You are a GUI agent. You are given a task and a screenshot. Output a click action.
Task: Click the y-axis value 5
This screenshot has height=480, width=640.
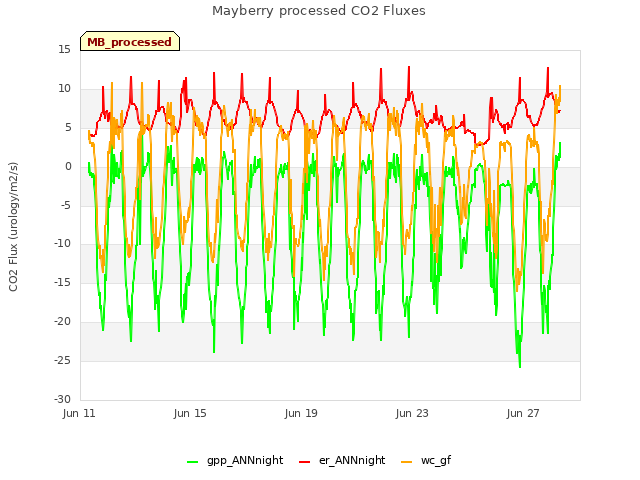[68, 128]
